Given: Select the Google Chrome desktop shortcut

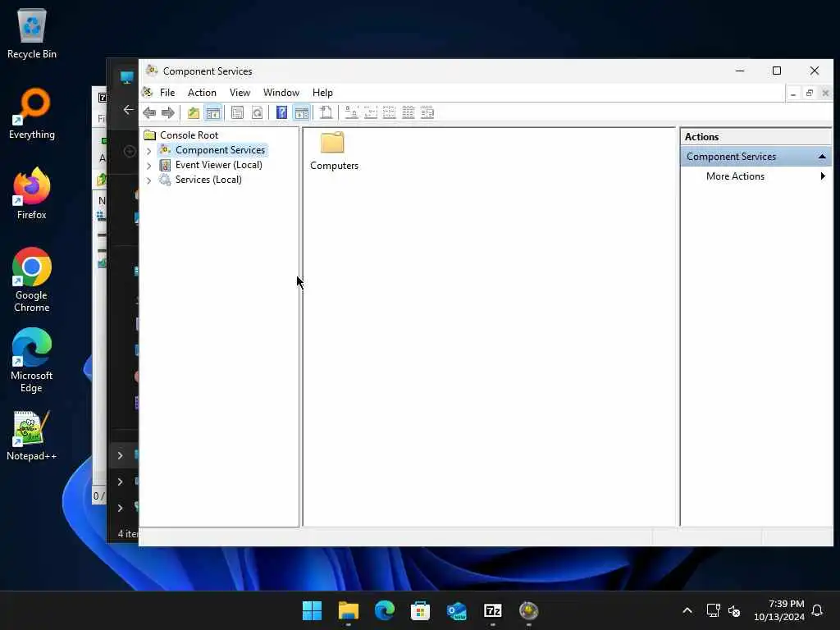Looking at the screenshot, I should pos(32,280).
